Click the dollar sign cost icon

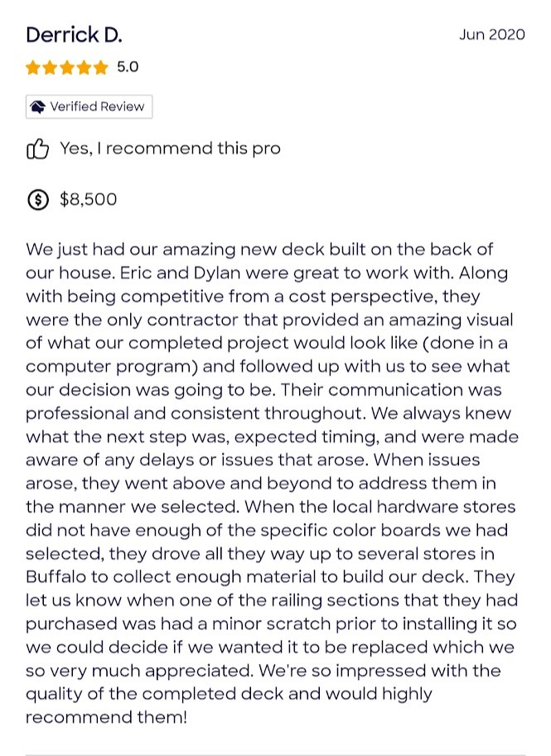tap(38, 200)
